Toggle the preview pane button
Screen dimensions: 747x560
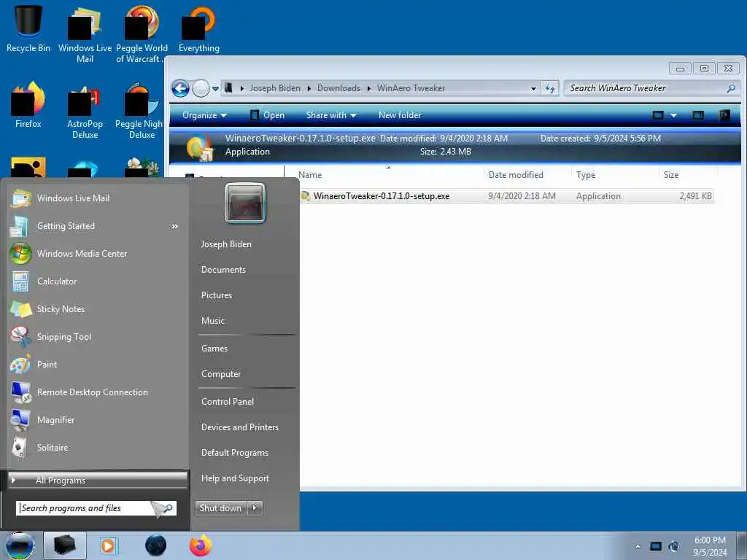(x=698, y=115)
